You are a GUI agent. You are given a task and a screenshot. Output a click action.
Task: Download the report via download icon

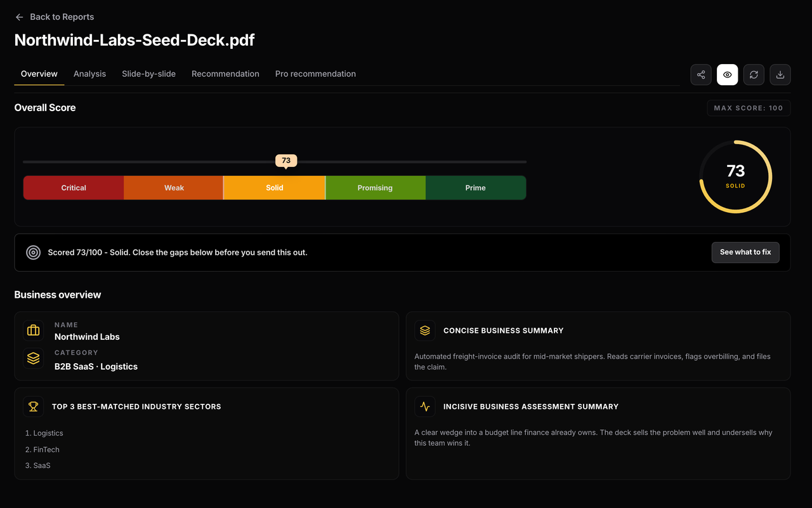tap(780, 75)
